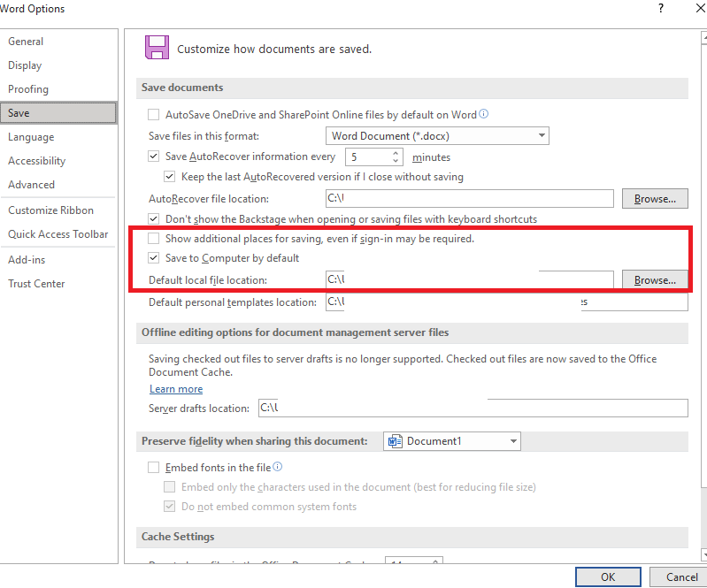Click the help question mark icon

(661, 8)
